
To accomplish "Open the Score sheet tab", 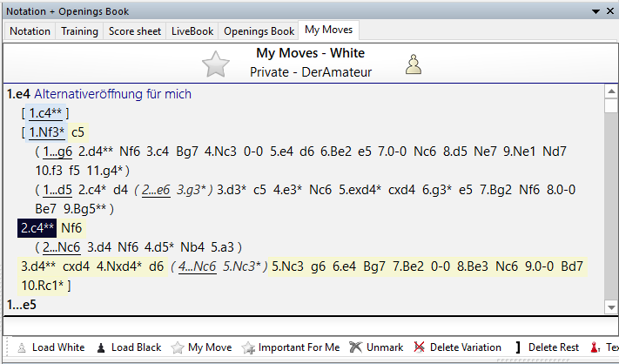I will [x=135, y=31].
